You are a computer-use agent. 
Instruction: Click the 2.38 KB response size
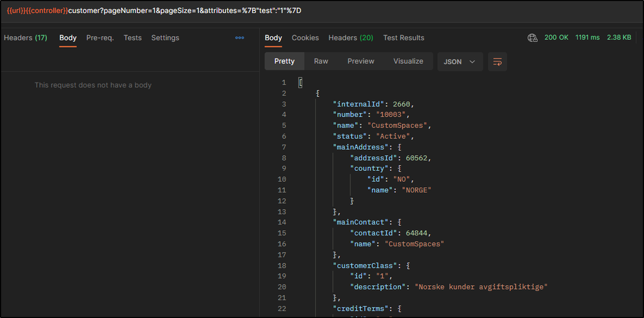pyautogui.click(x=619, y=38)
